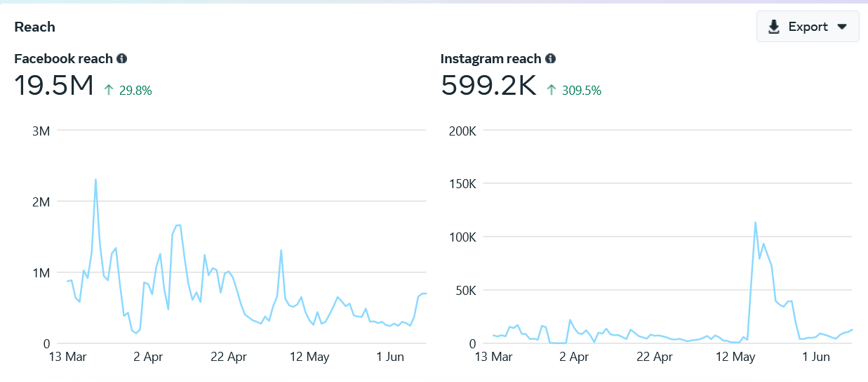Click the Reach section heading

pos(34,27)
